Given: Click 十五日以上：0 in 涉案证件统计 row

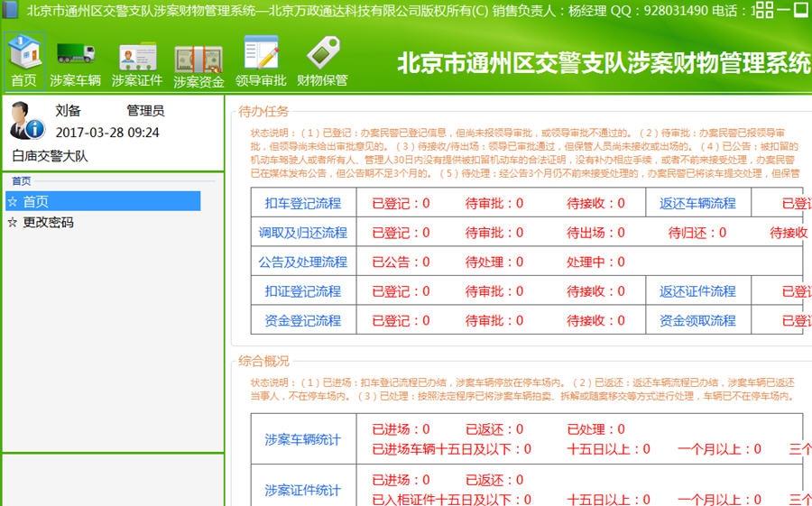Looking at the screenshot, I should point(608,500).
